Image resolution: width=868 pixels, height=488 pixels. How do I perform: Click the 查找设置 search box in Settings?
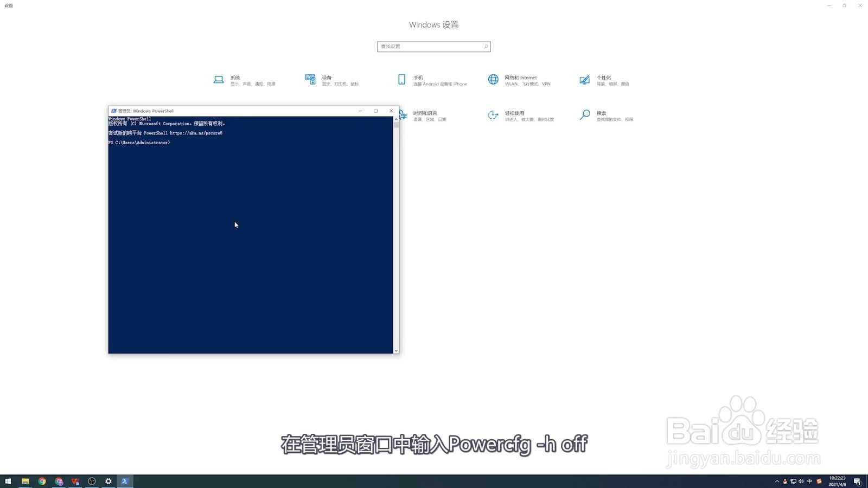coord(433,47)
